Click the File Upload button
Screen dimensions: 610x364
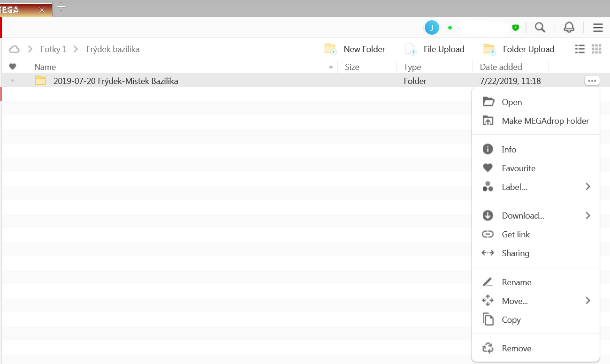coord(435,49)
